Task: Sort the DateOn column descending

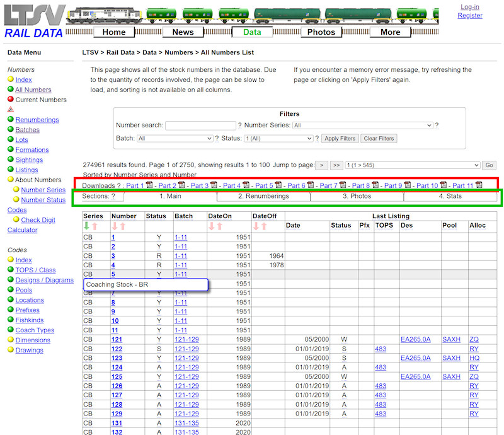Action: click(211, 225)
